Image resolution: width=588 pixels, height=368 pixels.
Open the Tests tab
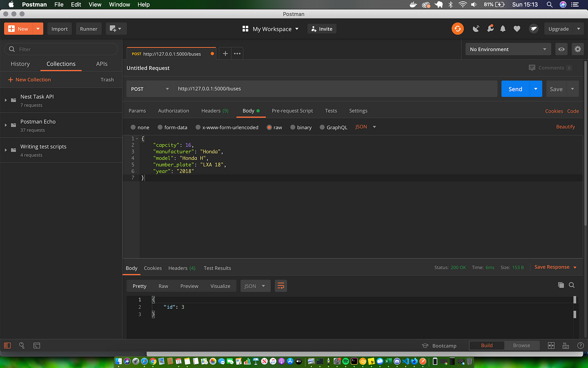click(x=331, y=111)
